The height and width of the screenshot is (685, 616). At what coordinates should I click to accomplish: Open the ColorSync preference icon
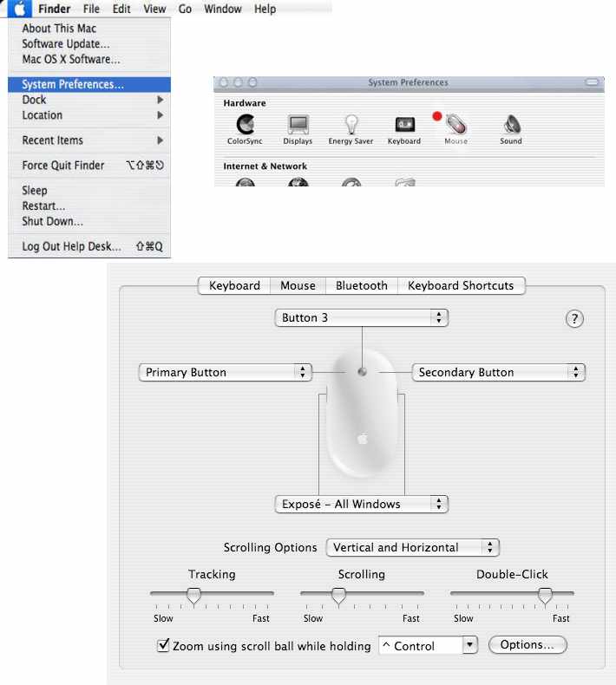click(x=246, y=126)
